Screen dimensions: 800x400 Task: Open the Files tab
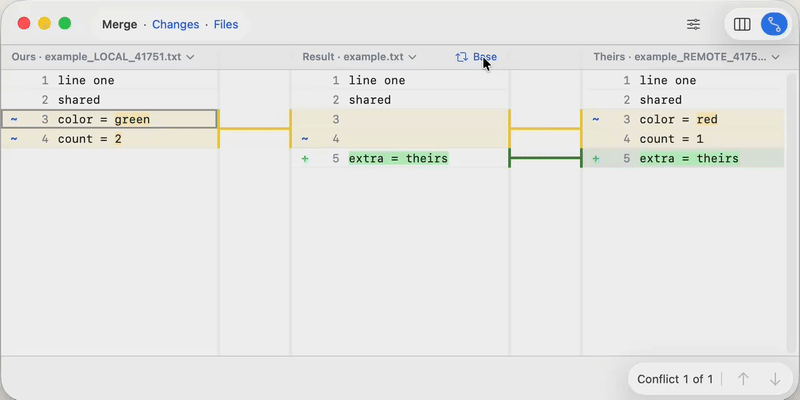pyautogui.click(x=226, y=24)
